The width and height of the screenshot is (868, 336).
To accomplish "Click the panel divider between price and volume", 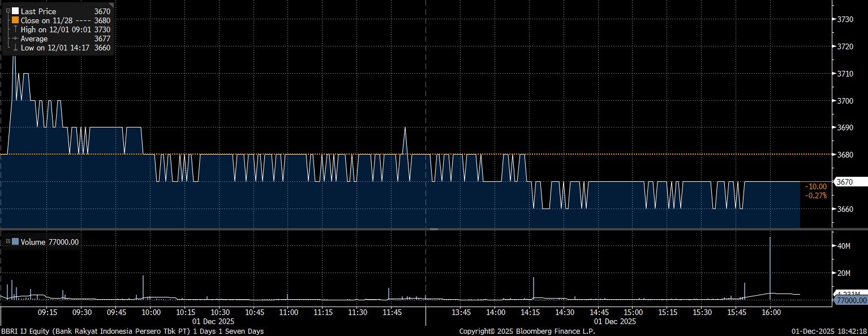I will click(434, 229).
